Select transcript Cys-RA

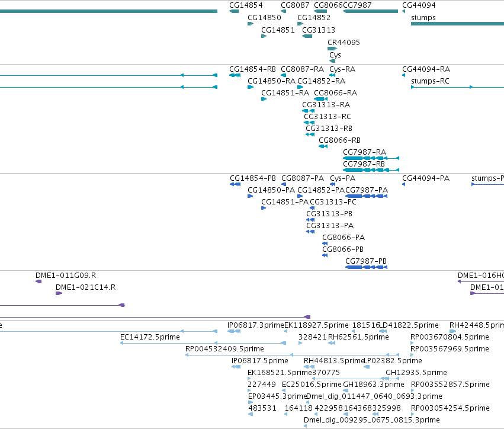tap(342, 69)
